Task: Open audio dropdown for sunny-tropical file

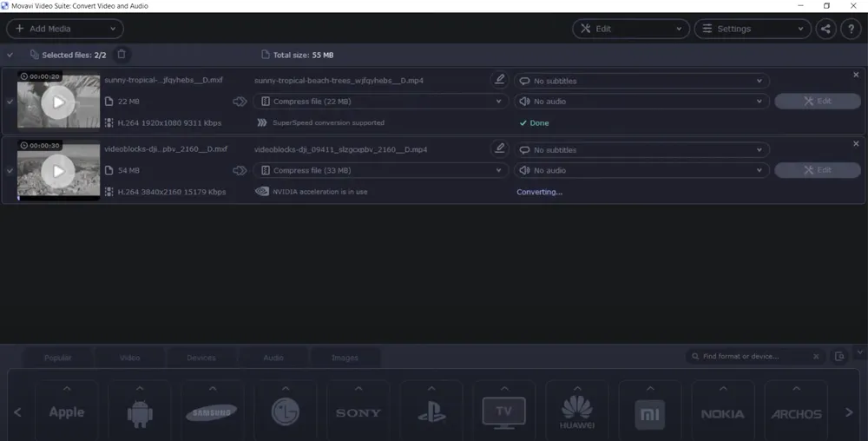Action: 641,102
